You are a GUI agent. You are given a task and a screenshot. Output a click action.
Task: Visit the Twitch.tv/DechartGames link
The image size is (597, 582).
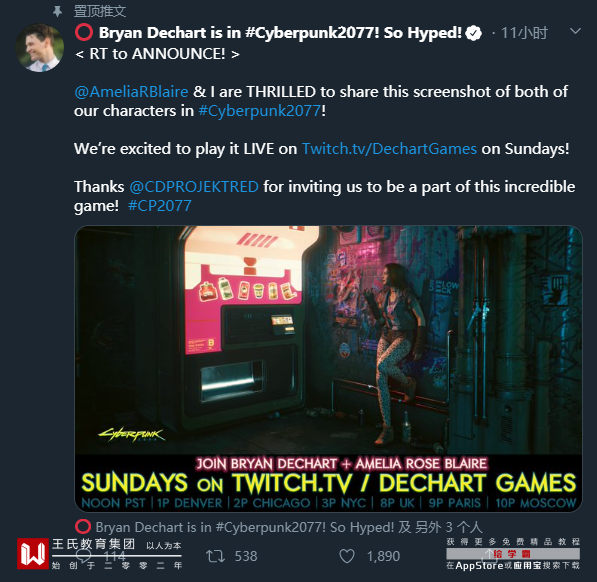point(389,149)
